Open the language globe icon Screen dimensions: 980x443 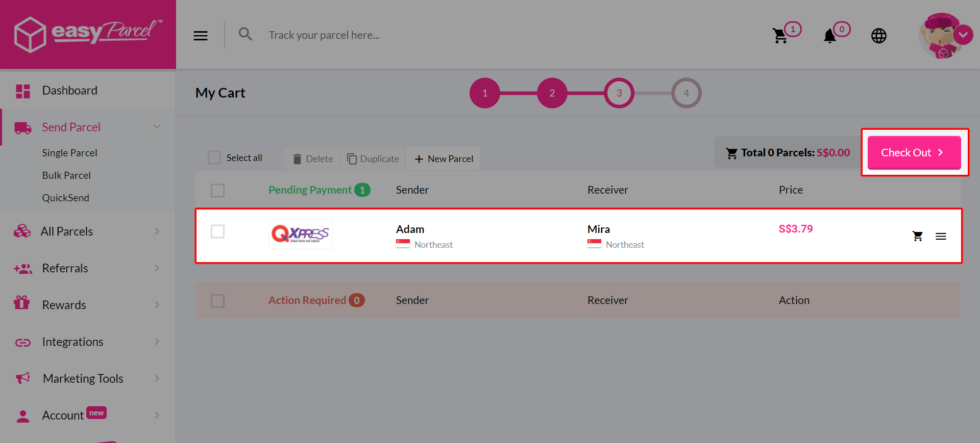(879, 36)
